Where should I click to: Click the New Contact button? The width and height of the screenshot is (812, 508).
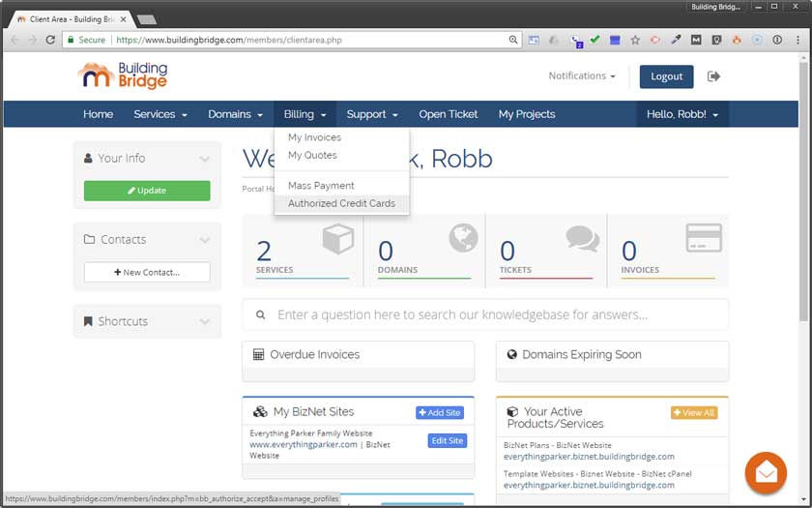[147, 272]
